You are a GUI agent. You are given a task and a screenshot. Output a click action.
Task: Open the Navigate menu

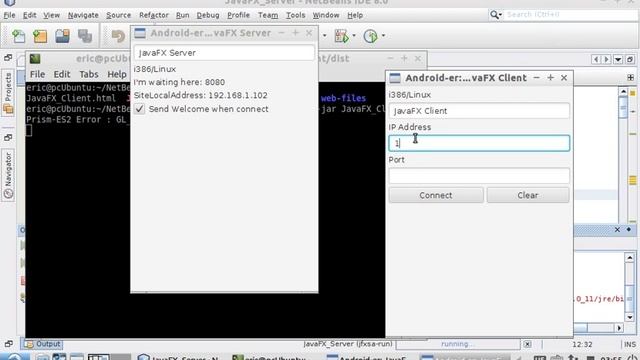click(83, 15)
